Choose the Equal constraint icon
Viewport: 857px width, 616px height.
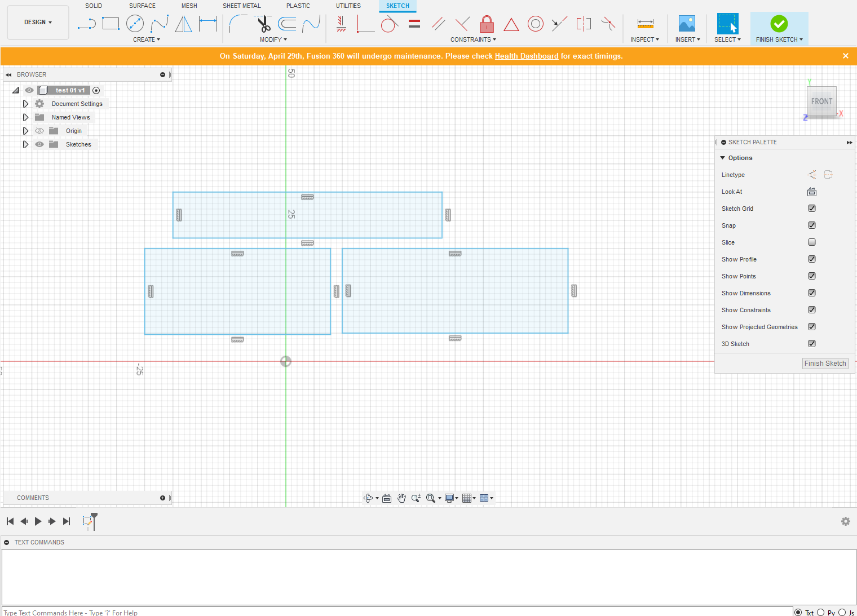(x=414, y=24)
